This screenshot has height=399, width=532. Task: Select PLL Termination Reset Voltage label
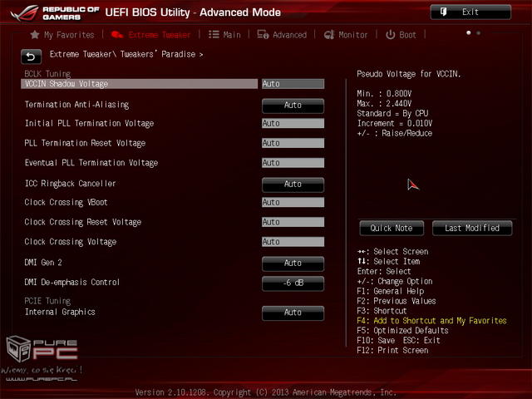(85, 143)
